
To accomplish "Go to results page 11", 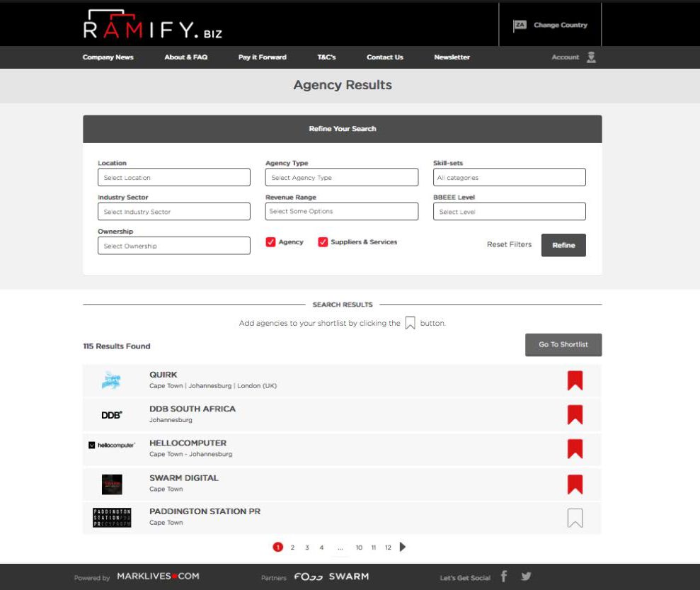I will pyautogui.click(x=374, y=548).
